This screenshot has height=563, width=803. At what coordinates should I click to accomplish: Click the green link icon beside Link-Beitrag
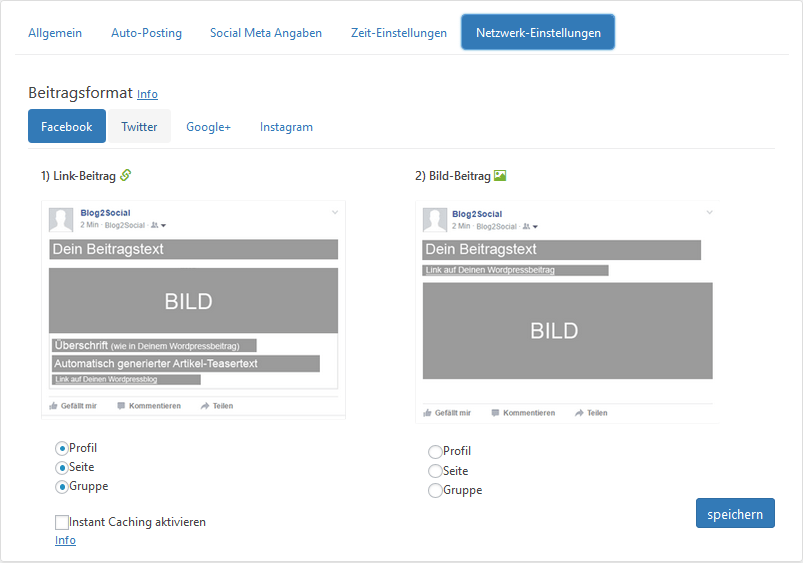pos(125,175)
